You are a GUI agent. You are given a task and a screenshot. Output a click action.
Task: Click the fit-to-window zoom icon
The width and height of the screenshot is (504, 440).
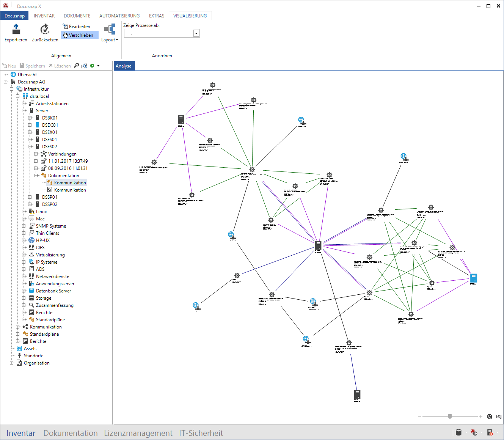click(490, 417)
